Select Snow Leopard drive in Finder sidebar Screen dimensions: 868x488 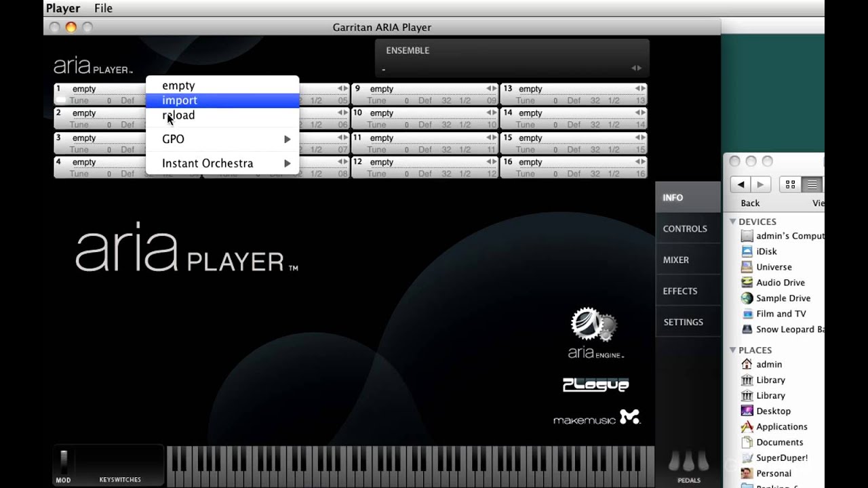(x=781, y=329)
